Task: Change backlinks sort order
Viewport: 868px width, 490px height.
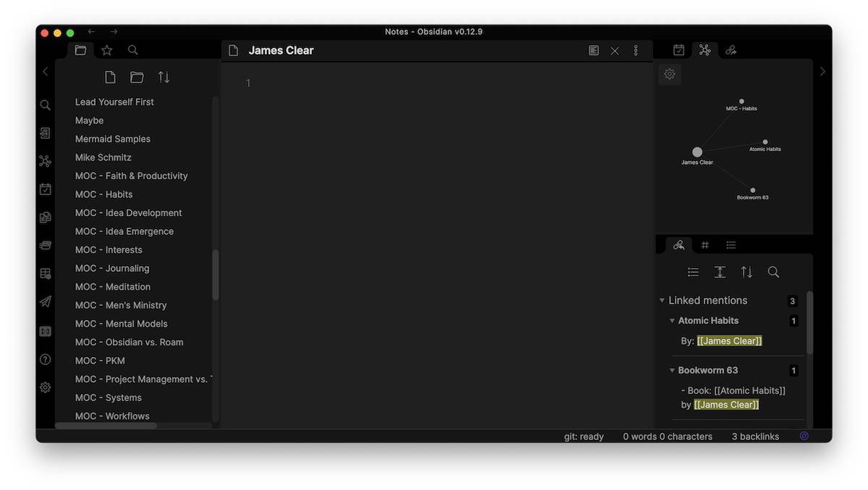Action: [x=746, y=272]
